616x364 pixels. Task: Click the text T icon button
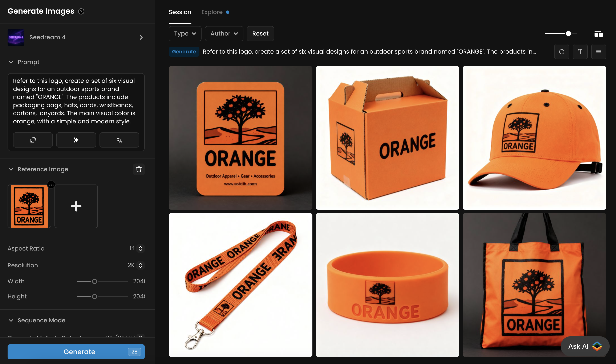[x=580, y=52]
